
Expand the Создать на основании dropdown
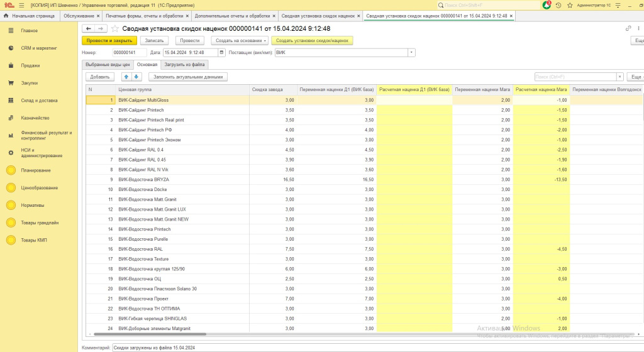(x=239, y=40)
